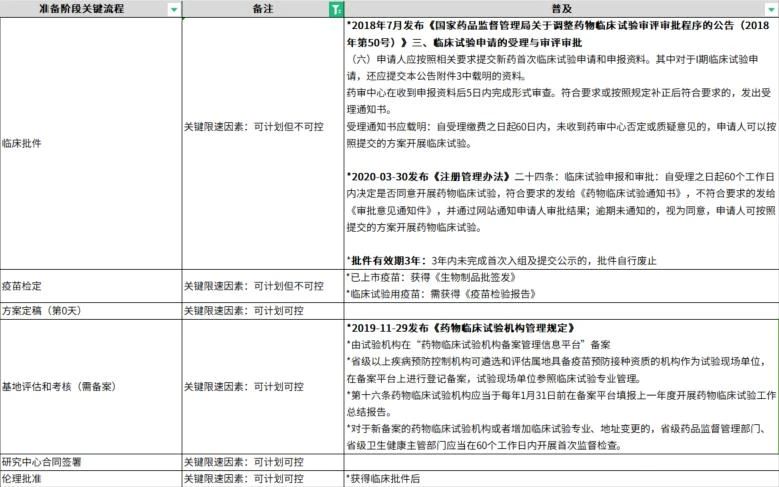Select the 疫苗检定 cell
The image size is (779, 487).
(x=22, y=286)
